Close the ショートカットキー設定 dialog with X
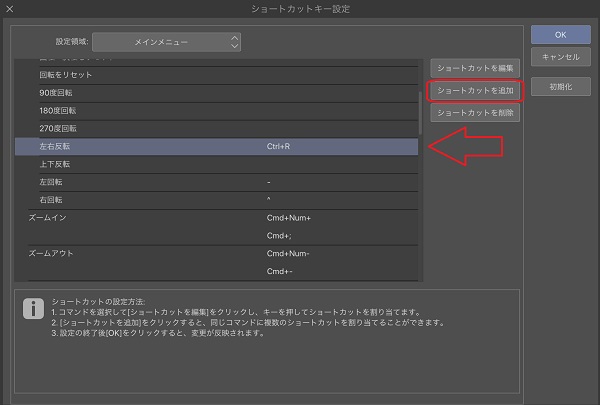 10,9
